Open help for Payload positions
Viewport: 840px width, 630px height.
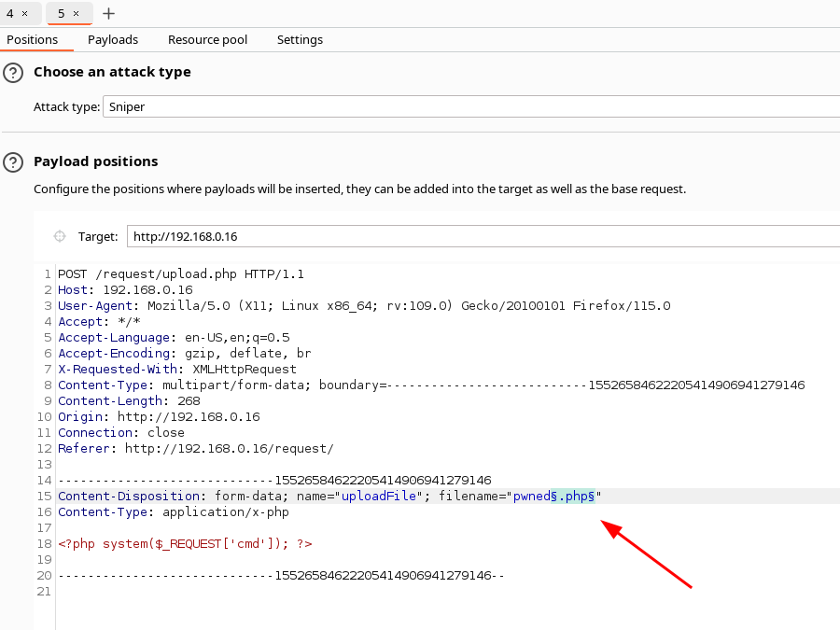13,161
